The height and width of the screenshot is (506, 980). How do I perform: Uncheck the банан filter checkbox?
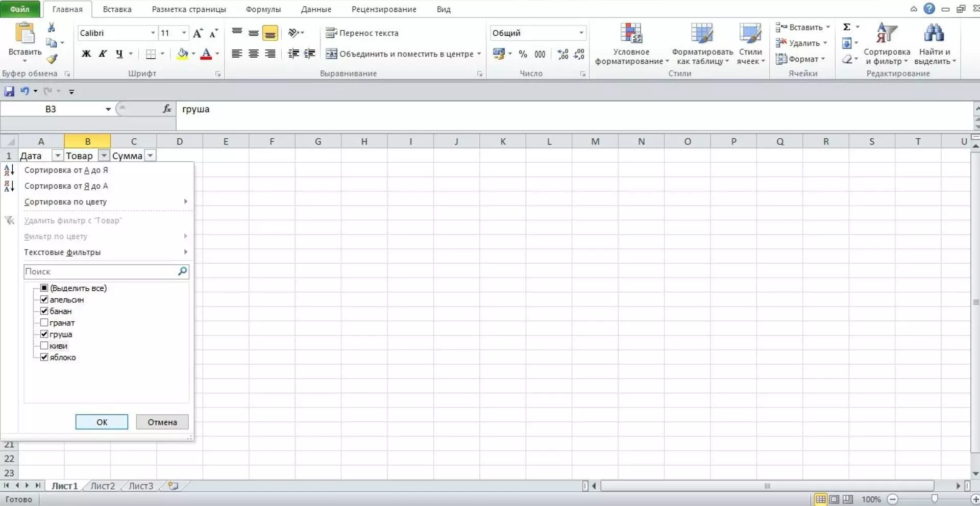pos(44,311)
